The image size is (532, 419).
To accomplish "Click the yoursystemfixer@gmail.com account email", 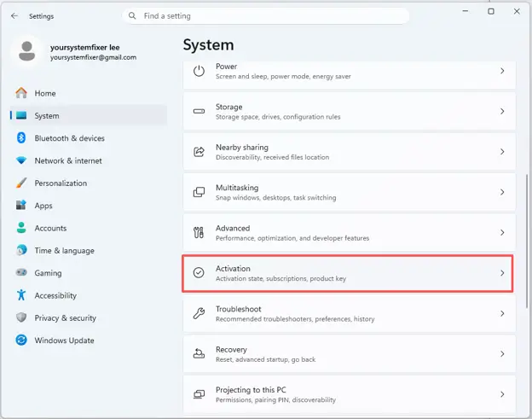I will [x=93, y=57].
